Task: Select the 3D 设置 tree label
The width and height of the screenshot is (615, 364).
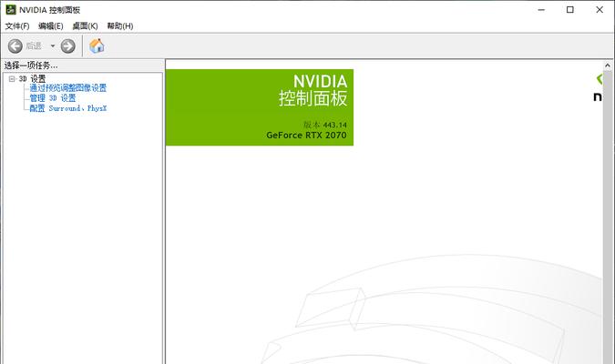Action: (32, 79)
